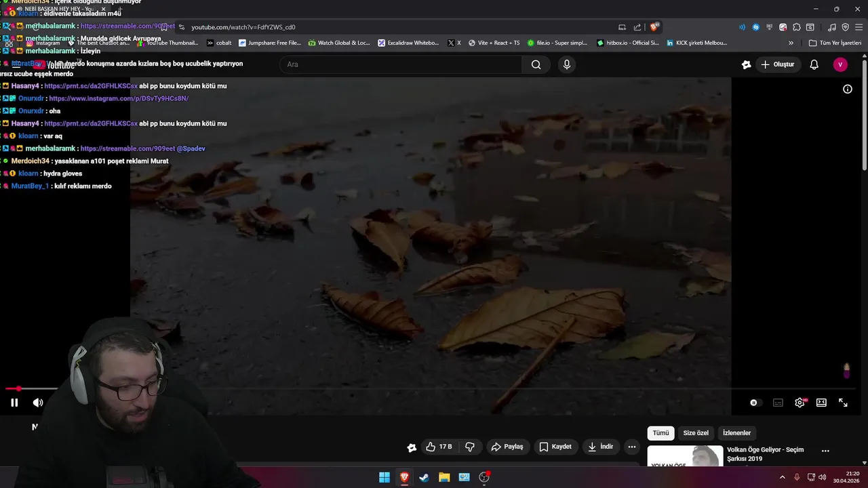
Task: Expand hidden system tray icons
Action: click(x=782, y=477)
